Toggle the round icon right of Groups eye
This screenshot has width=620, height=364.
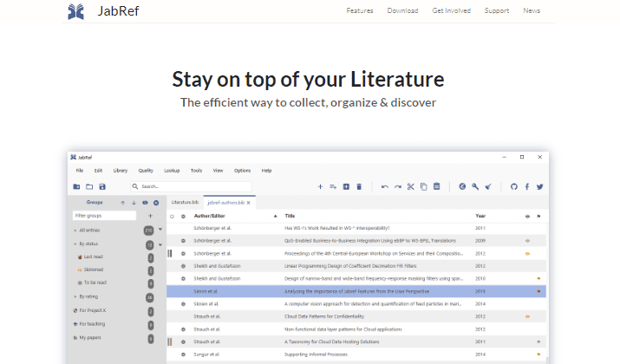pyautogui.click(x=156, y=203)
